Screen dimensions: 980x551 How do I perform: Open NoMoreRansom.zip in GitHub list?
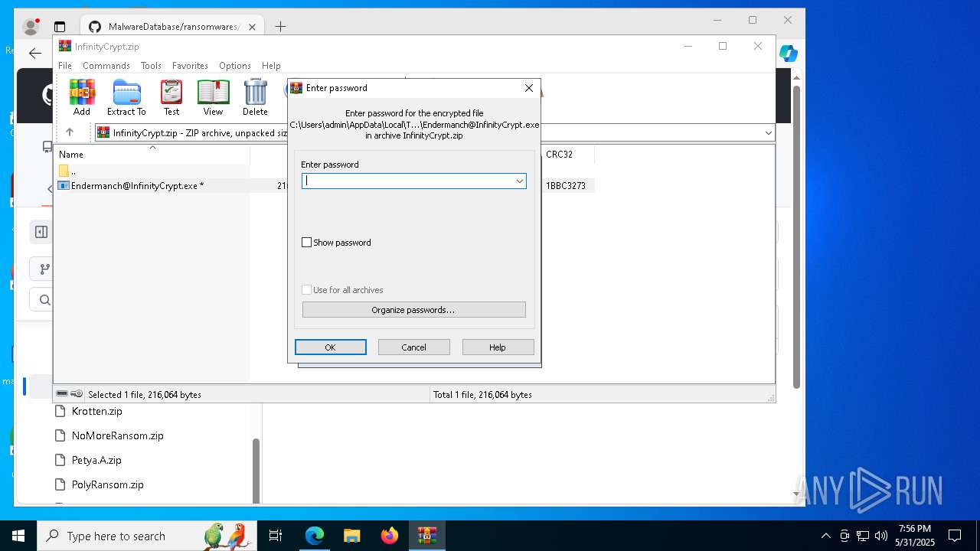coord(117,435)
